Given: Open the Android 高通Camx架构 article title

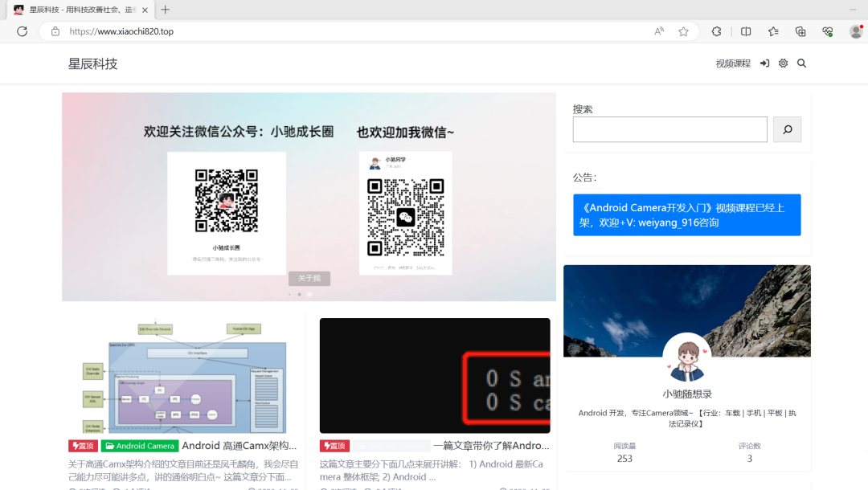Looking at the screenshot, I should click(x=240, y=446).
